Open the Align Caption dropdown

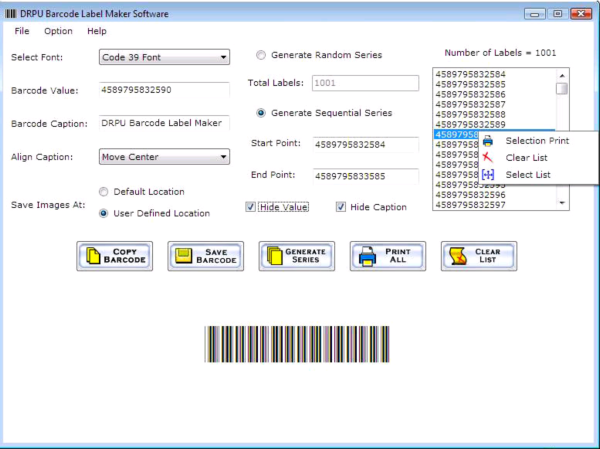[x=223, y=157]
